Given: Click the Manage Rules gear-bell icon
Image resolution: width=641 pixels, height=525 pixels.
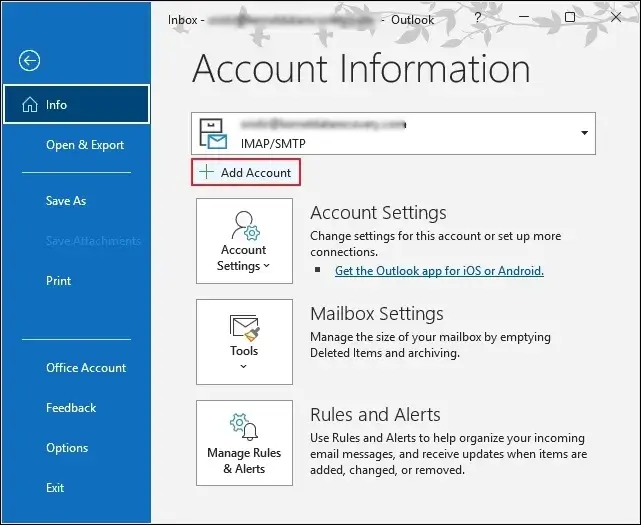Looking at the screenshot, I should 244,427.
